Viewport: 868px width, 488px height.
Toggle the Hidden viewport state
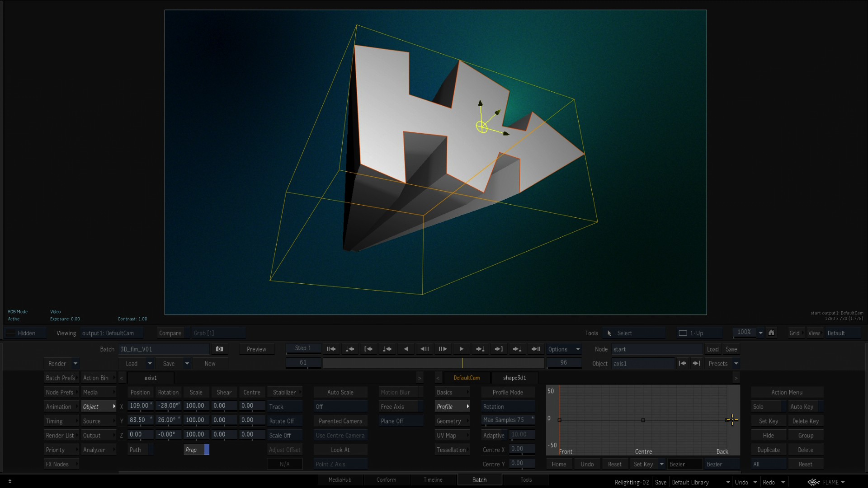click(x=25, y=333)
